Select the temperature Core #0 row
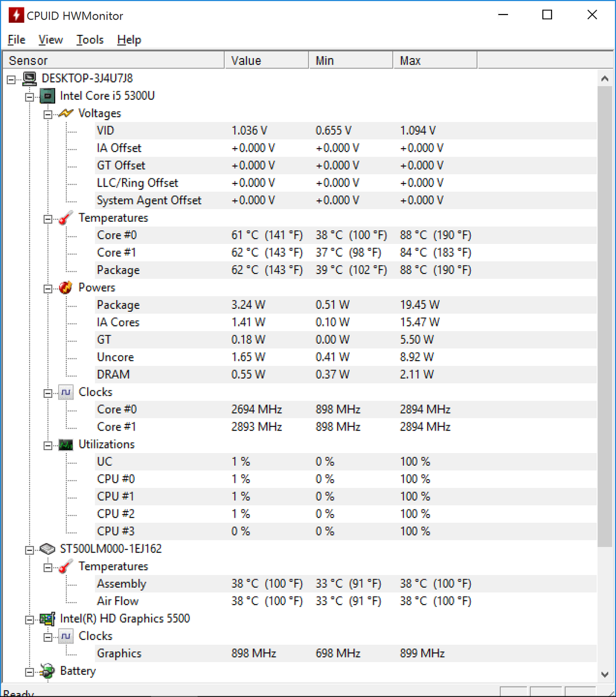 [x=346, y=235]
